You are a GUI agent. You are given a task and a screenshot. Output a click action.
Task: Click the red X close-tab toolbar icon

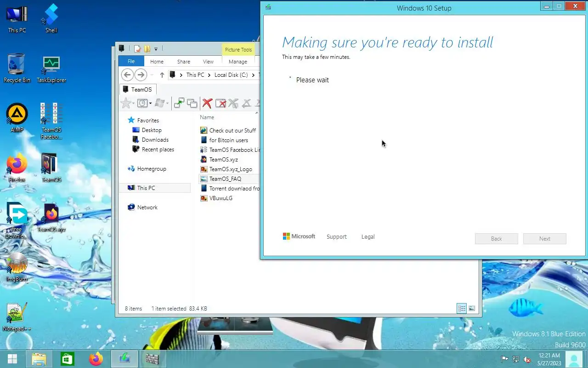click(x=207, y=103)
